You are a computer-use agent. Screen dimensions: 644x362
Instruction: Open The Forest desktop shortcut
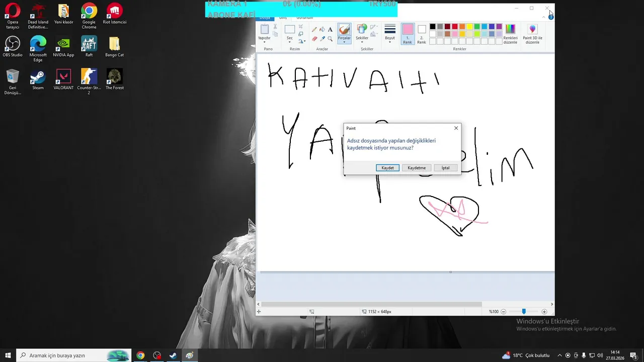click(x=115, y=79)
